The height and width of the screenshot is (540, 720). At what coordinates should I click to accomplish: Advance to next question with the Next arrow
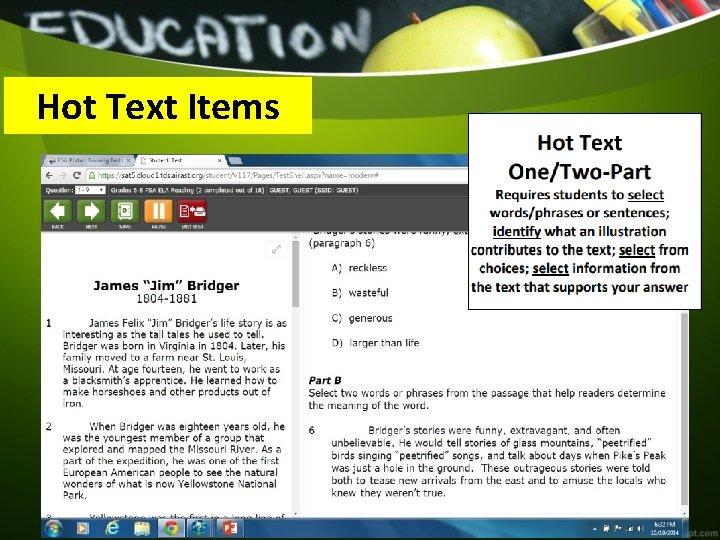click(91, 212)
